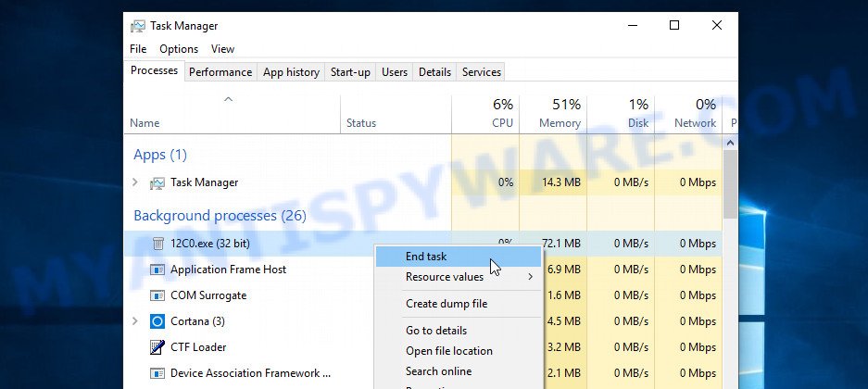Click the process list scrollbar thumb
The height and width of the screenshot is (389, 868).
click(x=730, y=184)
